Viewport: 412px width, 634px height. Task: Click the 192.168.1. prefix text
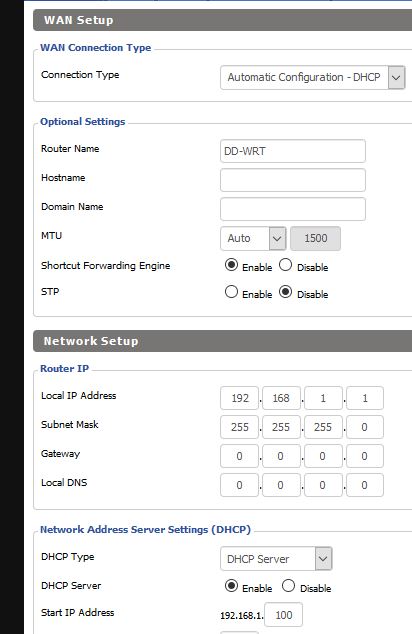click(242, 616)
